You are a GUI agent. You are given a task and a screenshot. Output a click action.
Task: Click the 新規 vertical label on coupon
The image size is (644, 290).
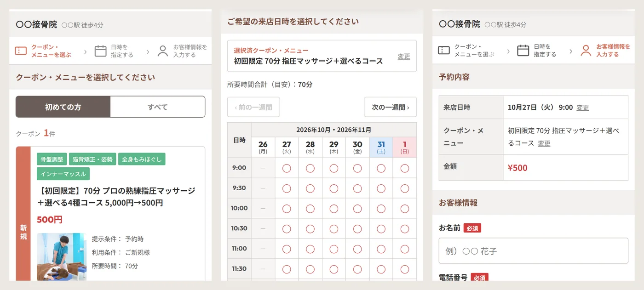tap(23, 232)
